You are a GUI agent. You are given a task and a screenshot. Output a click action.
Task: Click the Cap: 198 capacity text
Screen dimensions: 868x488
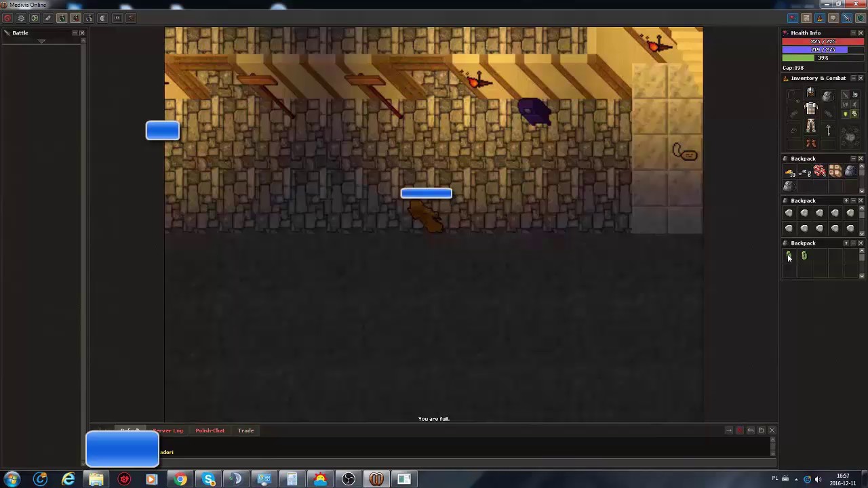pyautogui.click(x=793, y=68)
